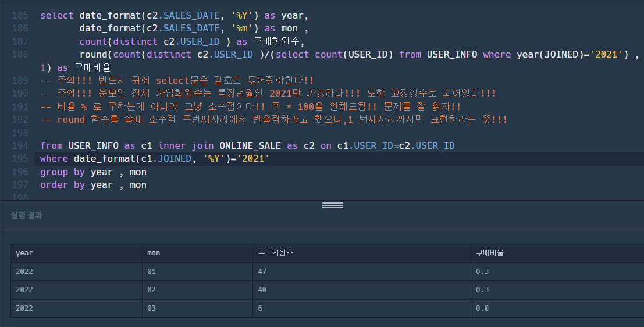Click the '%m' format string on line 186
Image resolution: width=644 pixels, height=327 pixels.
click(241, 29)
